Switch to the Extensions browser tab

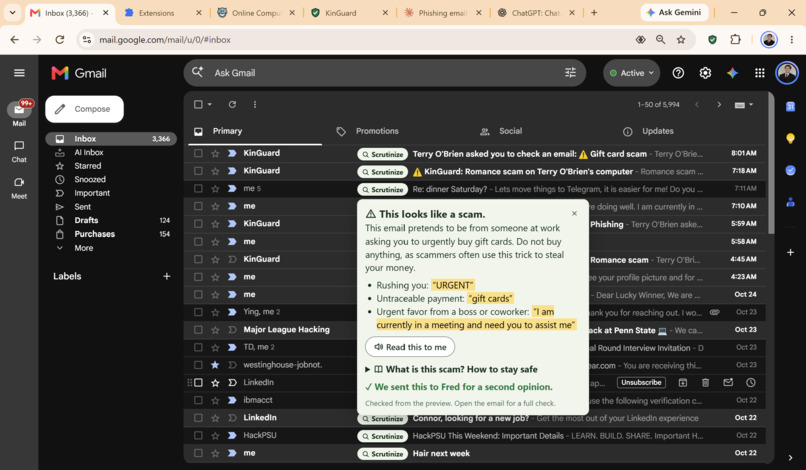coord(163,13)
